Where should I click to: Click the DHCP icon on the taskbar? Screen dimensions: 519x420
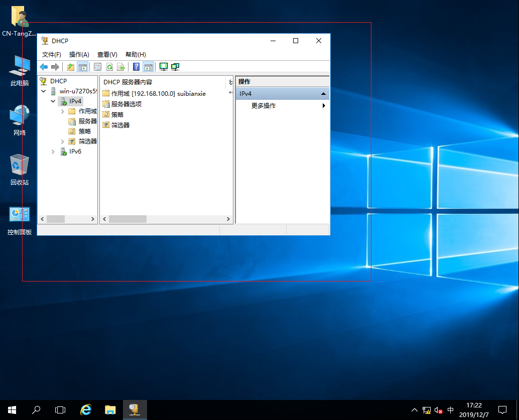point(135,410)
